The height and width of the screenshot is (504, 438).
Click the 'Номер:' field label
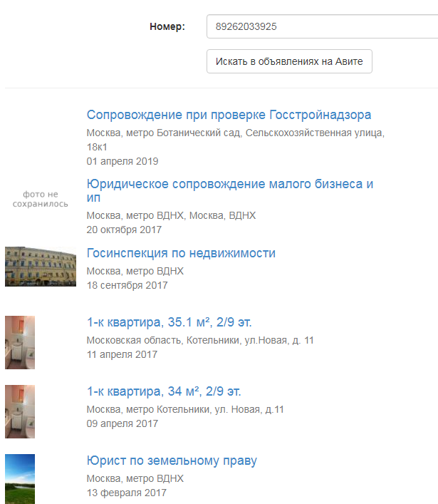click(167, 27)
